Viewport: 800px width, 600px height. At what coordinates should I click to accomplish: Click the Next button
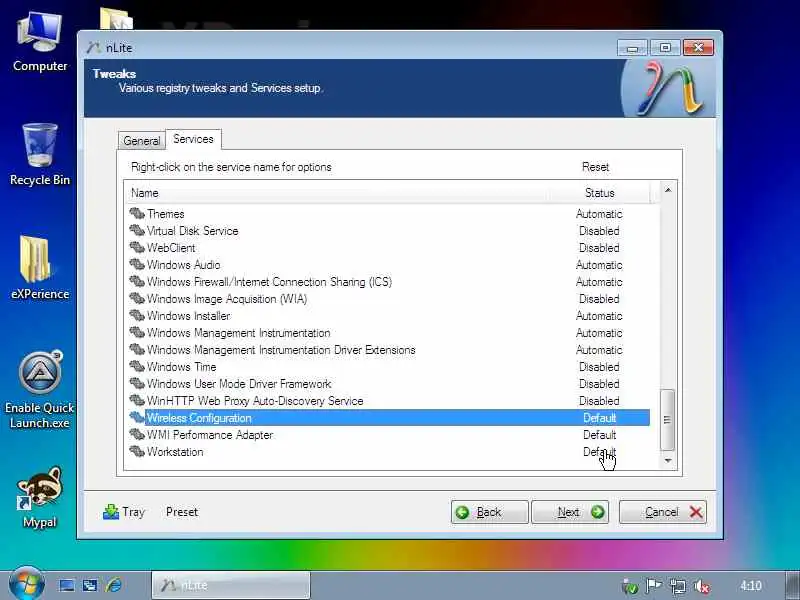pyautogui.click(x=570, y=512)
